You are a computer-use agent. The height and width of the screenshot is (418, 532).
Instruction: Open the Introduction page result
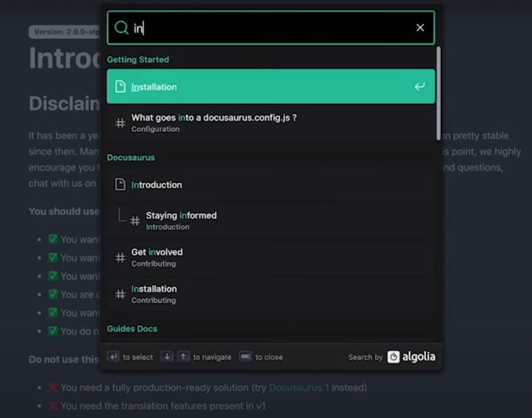tap(270, 185)
